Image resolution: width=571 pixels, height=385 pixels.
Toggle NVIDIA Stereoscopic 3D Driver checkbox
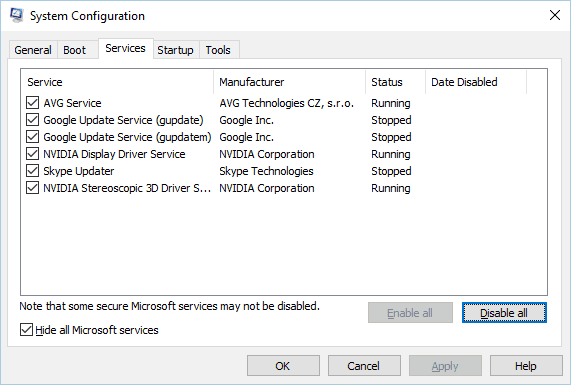[x=32, y=188]
